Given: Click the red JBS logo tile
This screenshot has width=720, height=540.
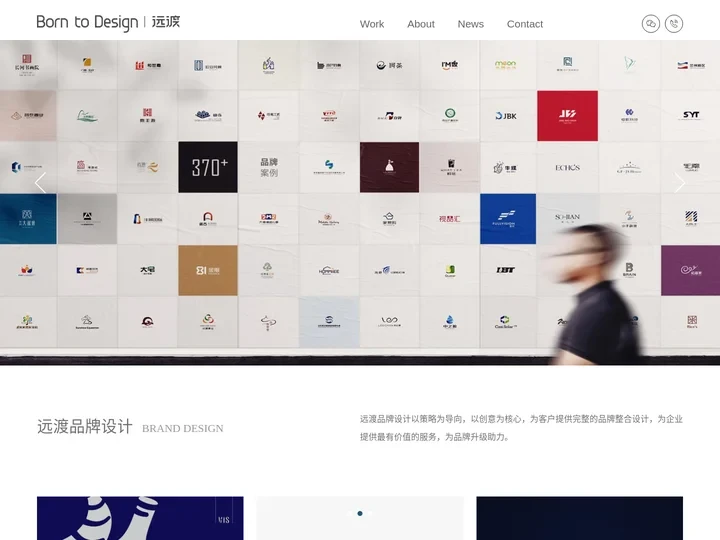Looking at the screenshot, I should (x=568, y=116).
